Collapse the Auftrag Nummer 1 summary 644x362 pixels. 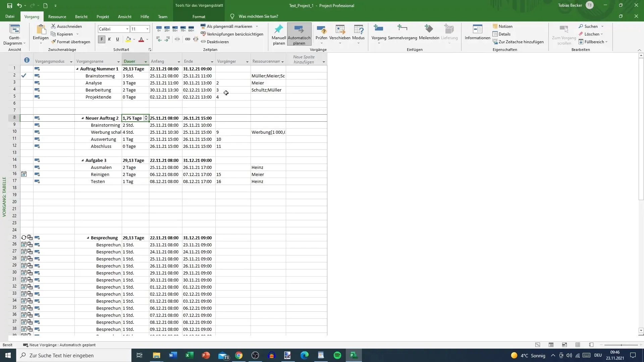coord(77,69)
